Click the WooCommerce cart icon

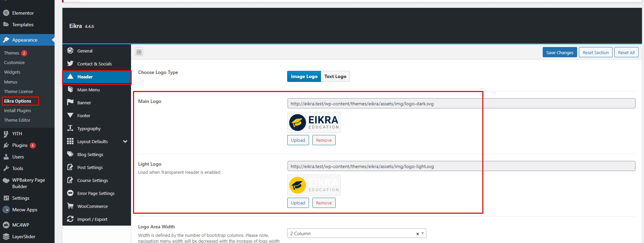[x=70, y=206]
